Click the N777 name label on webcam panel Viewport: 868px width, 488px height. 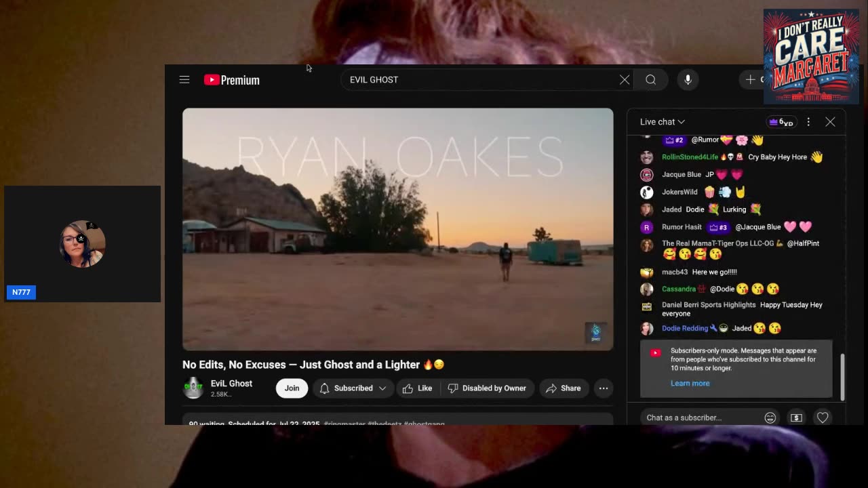tap(21, 292)
